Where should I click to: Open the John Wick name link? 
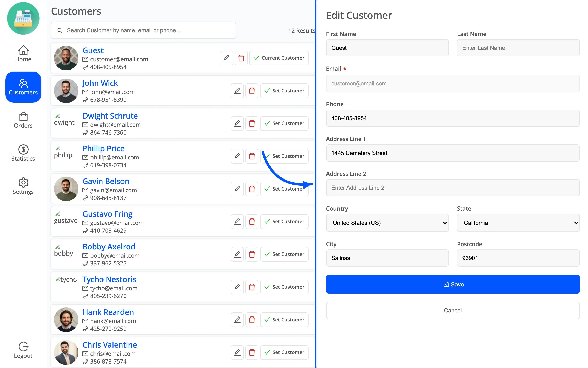[100, 83]
